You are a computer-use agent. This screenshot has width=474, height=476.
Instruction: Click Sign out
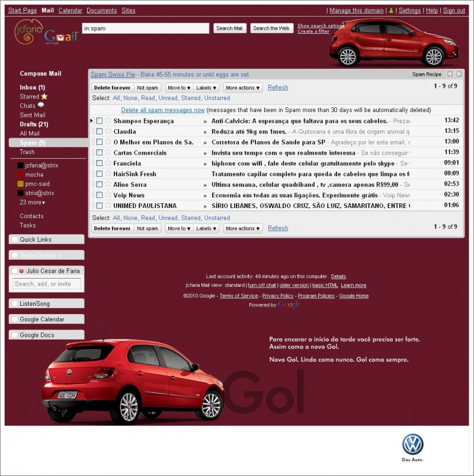[454, 10]
